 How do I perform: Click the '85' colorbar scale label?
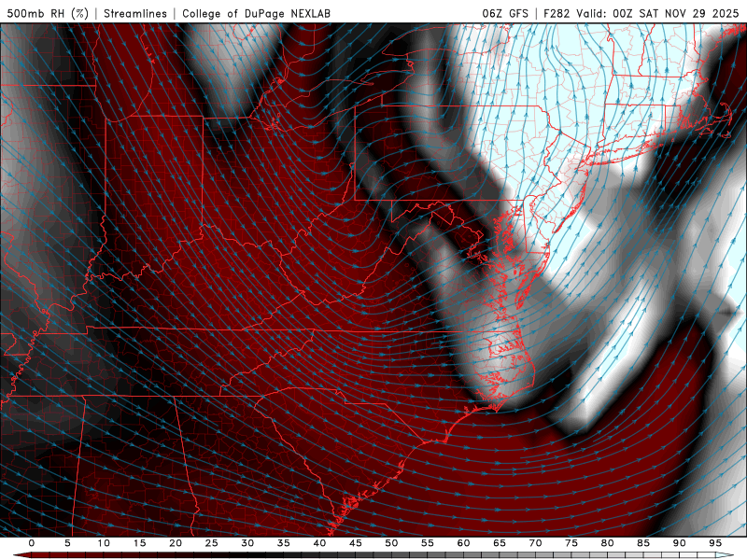point(643,543)
